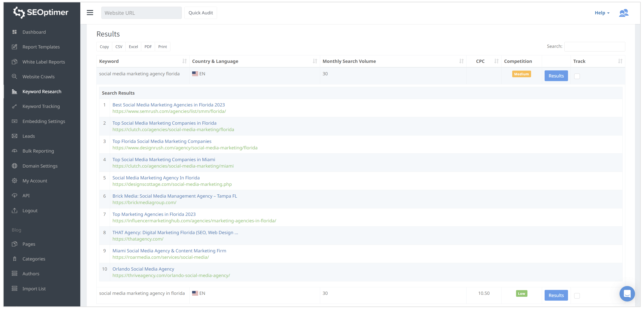Click the Report Templates icon
Screen dimensions: 644x309
(x=15, y=47)
